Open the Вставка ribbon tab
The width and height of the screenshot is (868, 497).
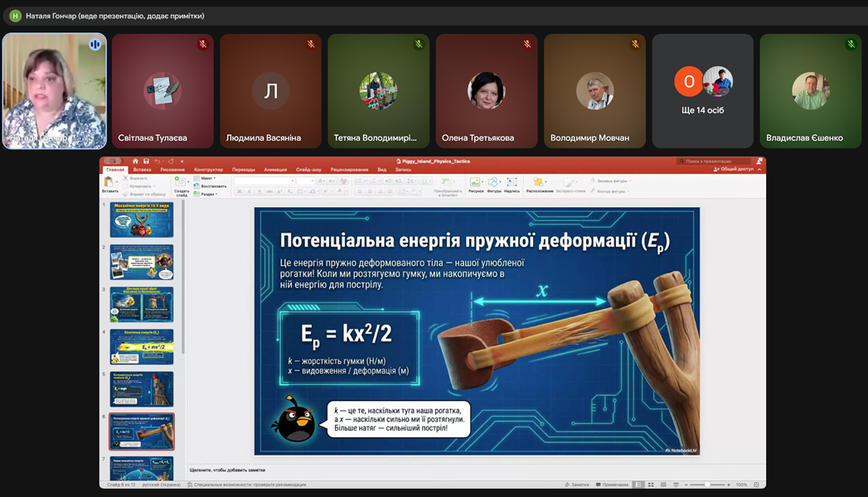tap(142, 169)
